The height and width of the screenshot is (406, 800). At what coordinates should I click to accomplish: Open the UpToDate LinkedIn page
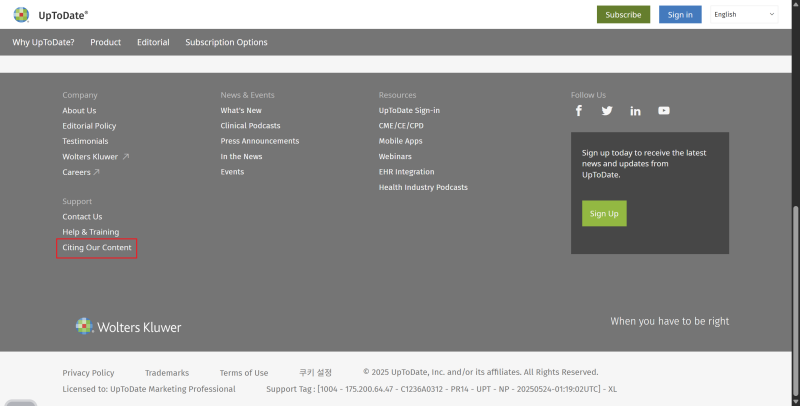pyautogui.click(x=635, y=111)
